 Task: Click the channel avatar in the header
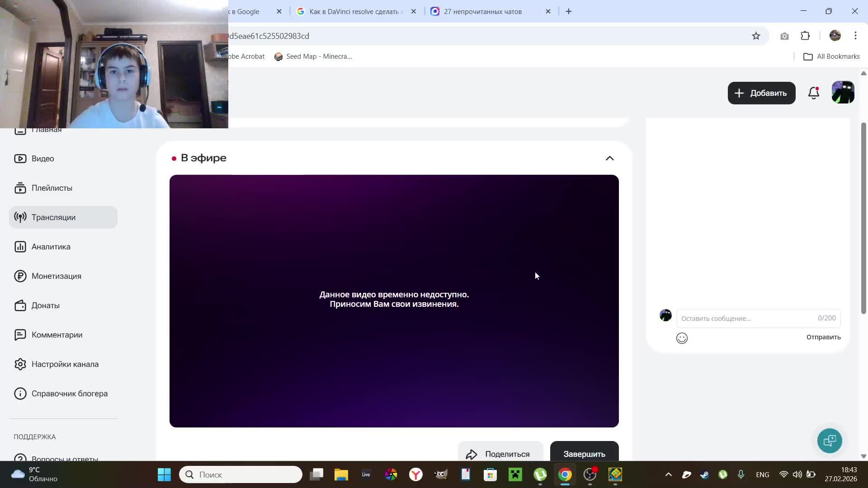point(843,93)
